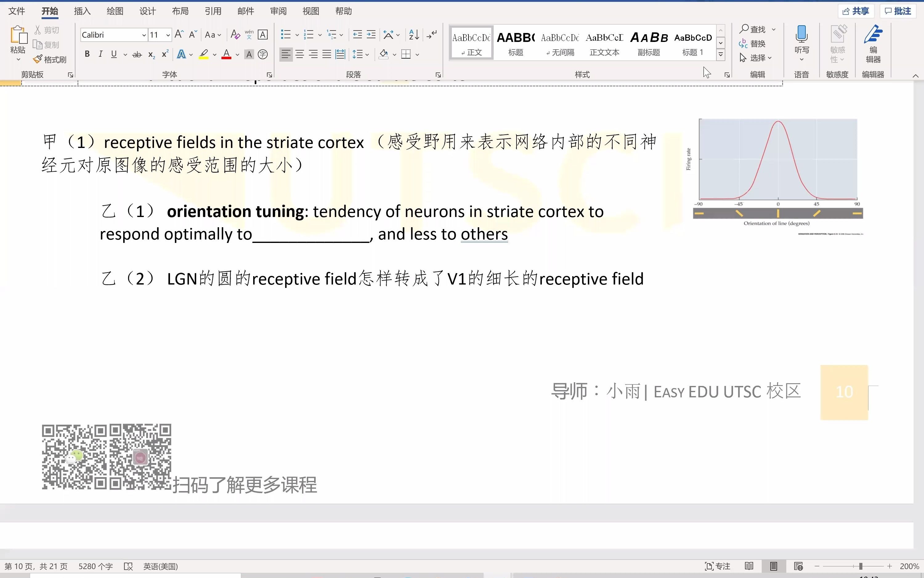
Task: Clear all formatting eraser icon
Action: [235, 35]
